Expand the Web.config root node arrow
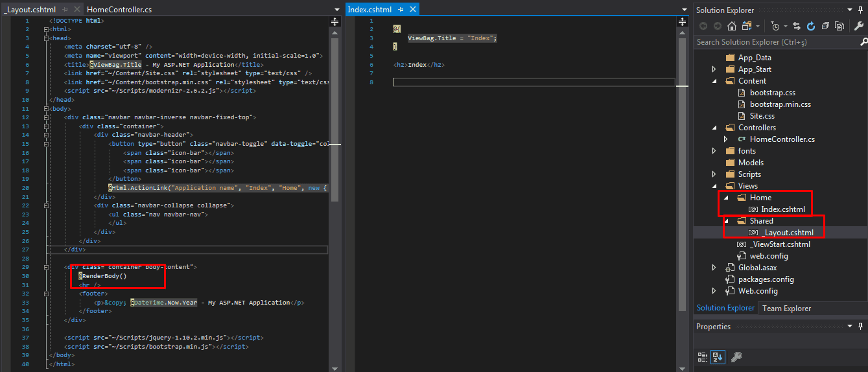868x372 pixels. click(x=714, y=291)
